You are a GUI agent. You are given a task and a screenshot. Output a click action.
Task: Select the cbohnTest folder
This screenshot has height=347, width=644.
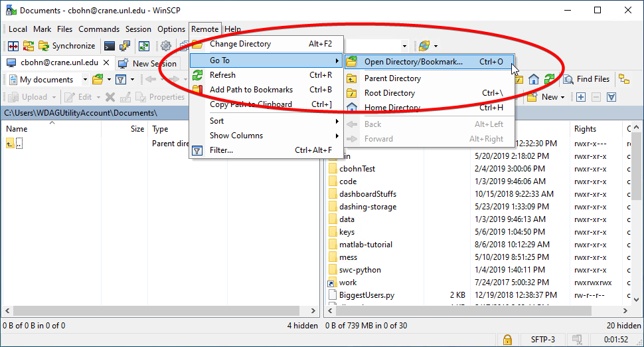[x=357, y=169]
